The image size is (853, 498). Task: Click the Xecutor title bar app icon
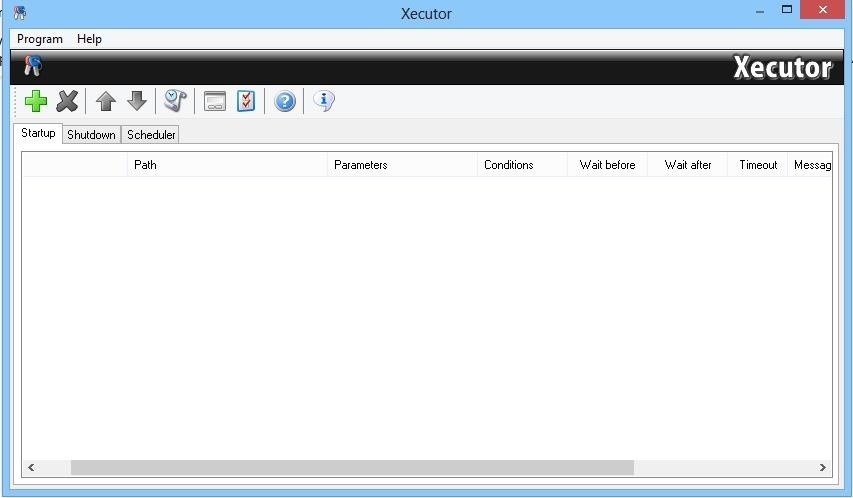click(20, 13)
